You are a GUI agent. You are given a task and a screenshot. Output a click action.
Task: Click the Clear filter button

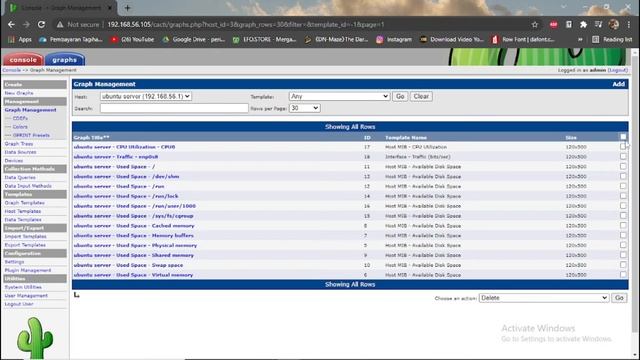421,96
